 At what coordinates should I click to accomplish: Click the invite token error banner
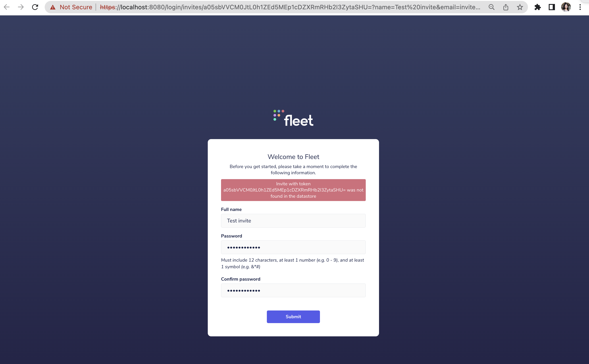tap(293, 190)
